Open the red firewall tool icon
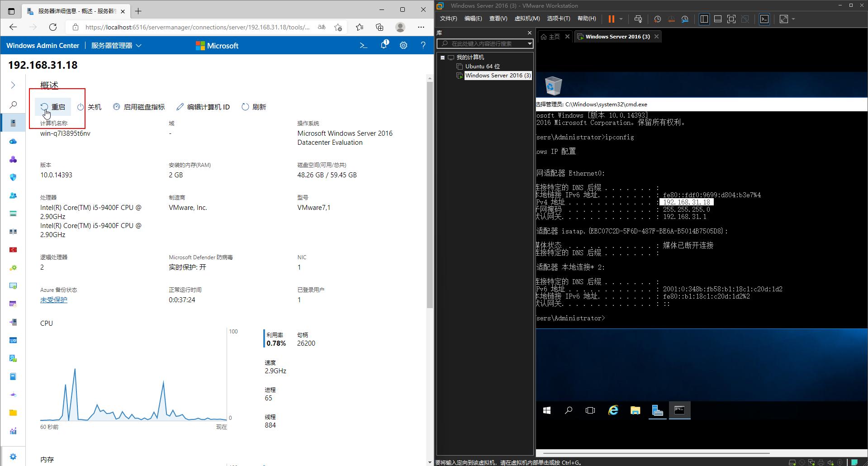Viewport: 868px width, 466px height. pyautogui.click(x=13, y=250)
